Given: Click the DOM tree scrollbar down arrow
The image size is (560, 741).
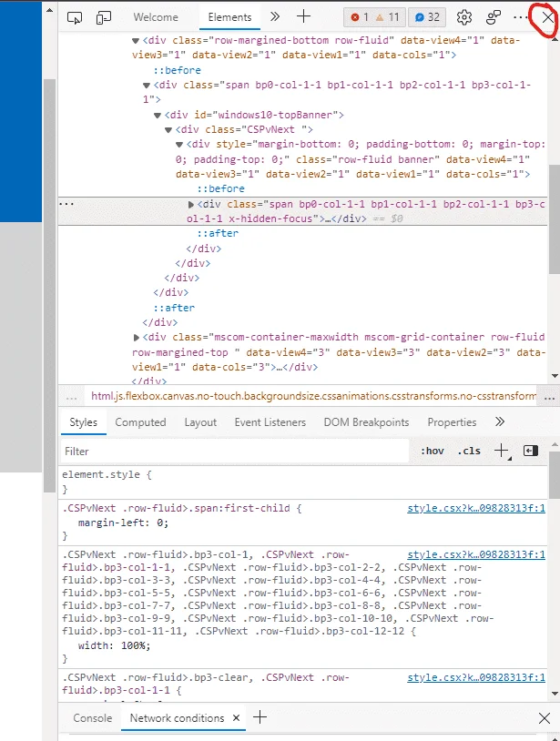Looking at the screenshot, I should (x=555, y=376).
